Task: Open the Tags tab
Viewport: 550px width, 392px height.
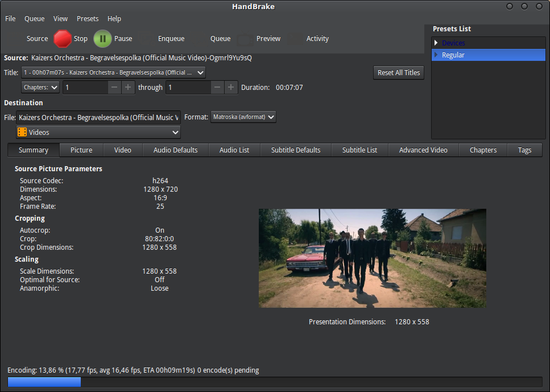Action: click(525, 150)
